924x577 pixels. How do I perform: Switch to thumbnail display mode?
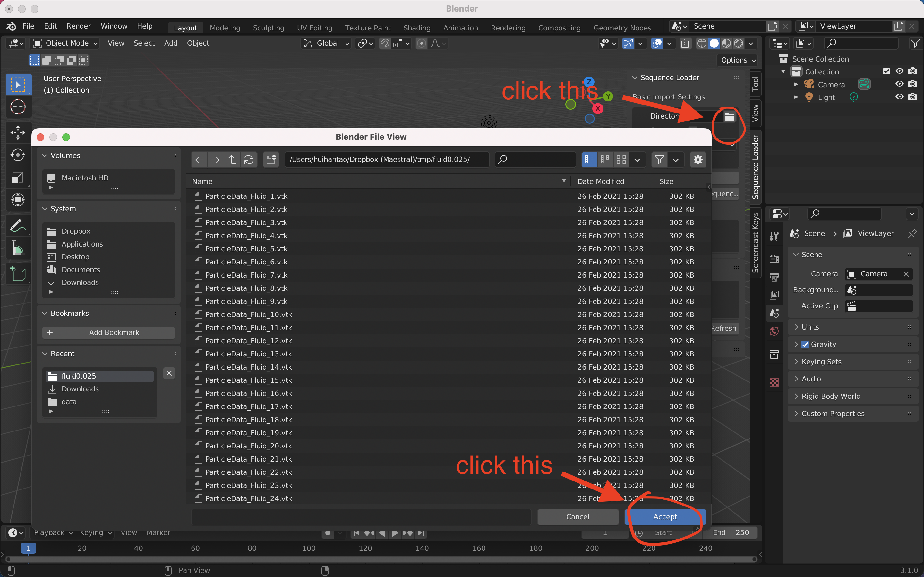tap(621, 160)
